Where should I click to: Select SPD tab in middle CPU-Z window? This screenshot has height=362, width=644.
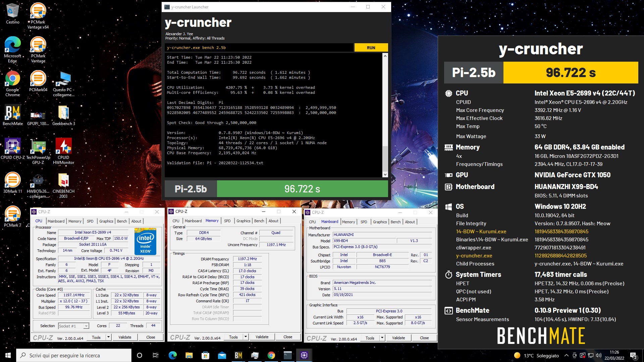click(x=227, y=221)
